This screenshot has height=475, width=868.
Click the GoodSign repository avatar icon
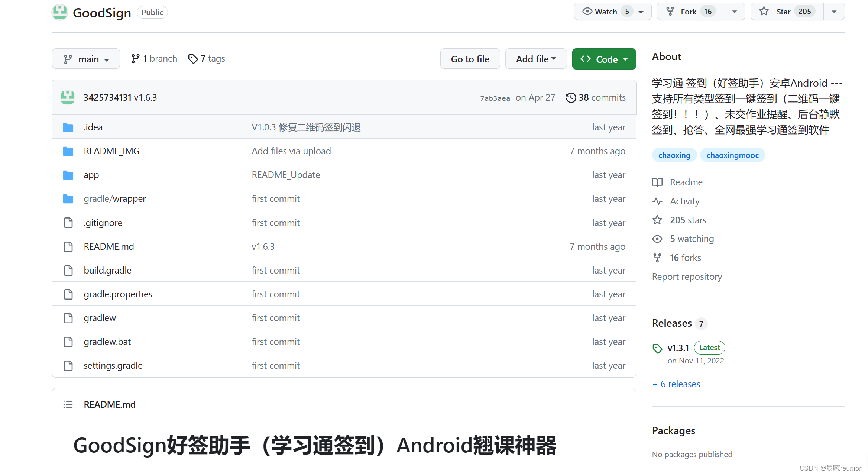tap(59, 12)
